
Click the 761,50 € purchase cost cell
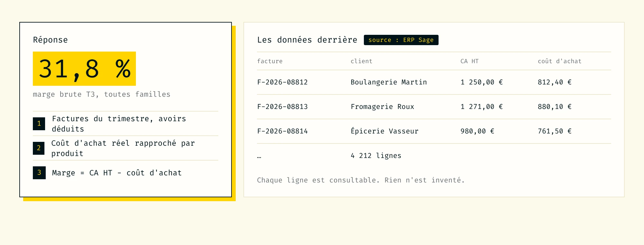coord(554,131)
